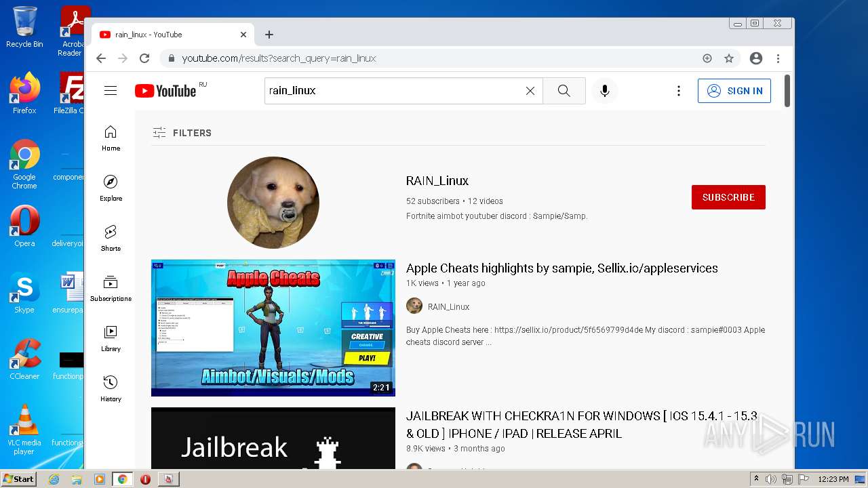Open the Recycle Bin desktop icon
This screenshot has height=488, width=868.
[x=24, y=27]
